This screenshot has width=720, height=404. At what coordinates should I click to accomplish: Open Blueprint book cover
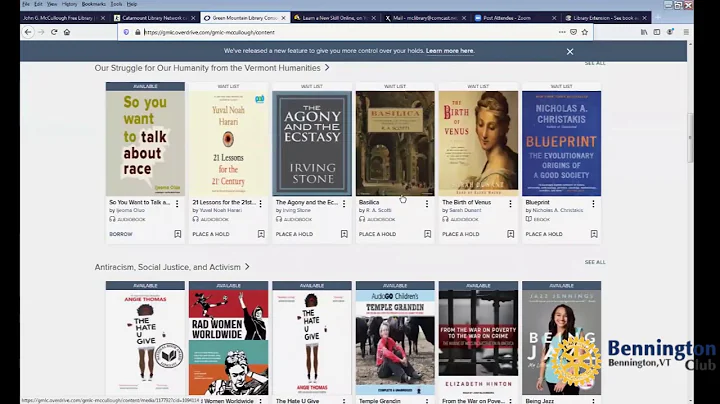[x=561, y=143]
